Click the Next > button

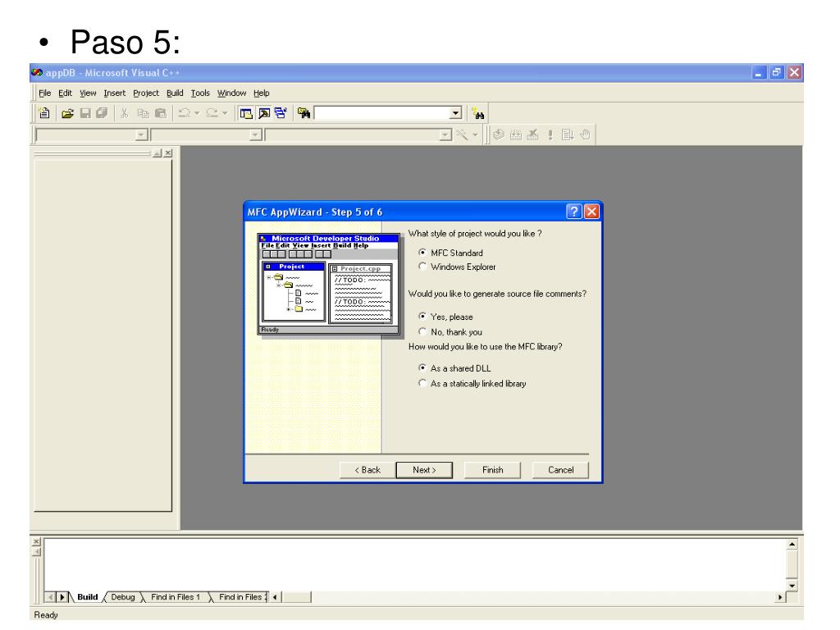pos(424,470)
